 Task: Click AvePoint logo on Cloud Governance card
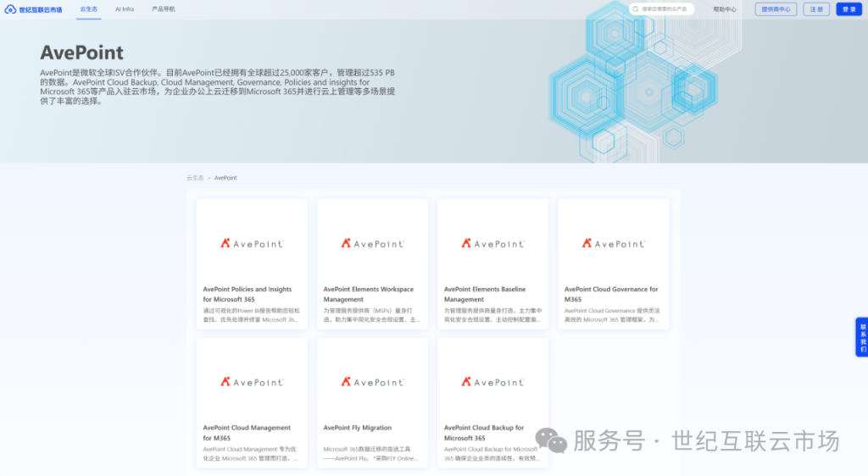coord(613,243)
